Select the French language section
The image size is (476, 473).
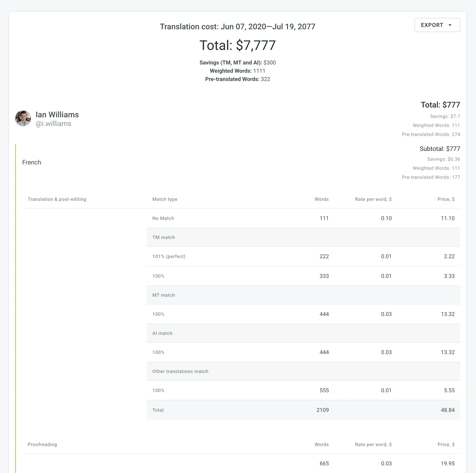point(31,162)
